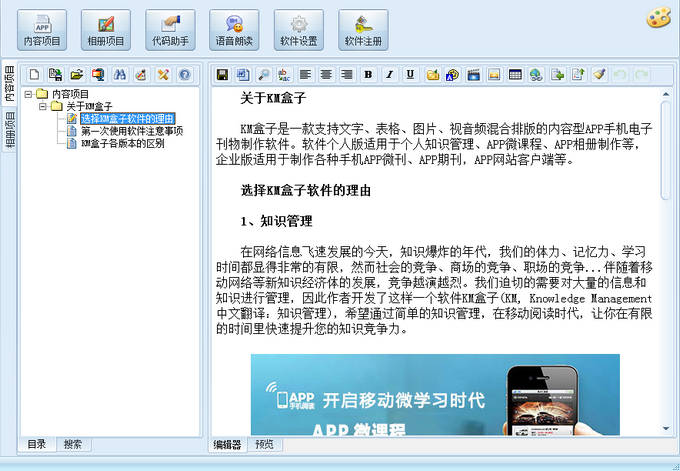Open the 内容项目 toolbar button
Viewport: 680px width, 471px height.
tap(42, 30)
